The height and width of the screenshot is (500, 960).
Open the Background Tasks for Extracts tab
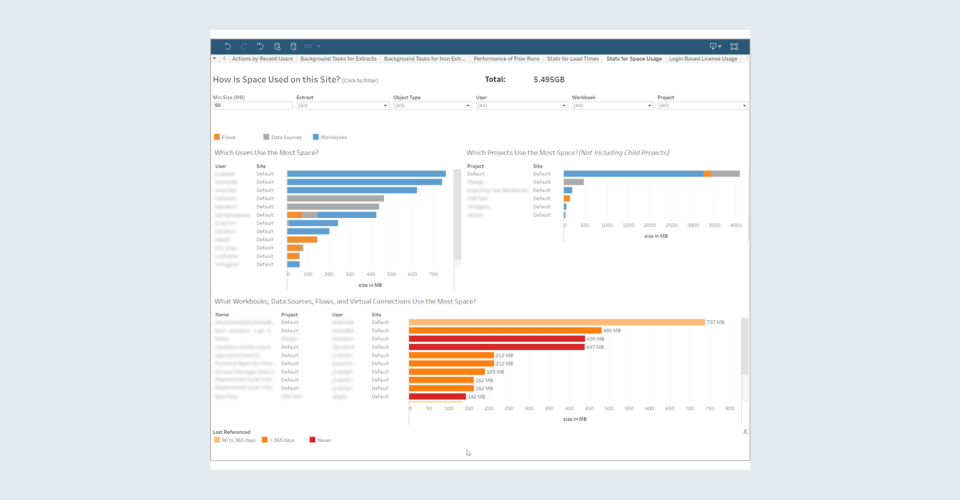(338, 59)
